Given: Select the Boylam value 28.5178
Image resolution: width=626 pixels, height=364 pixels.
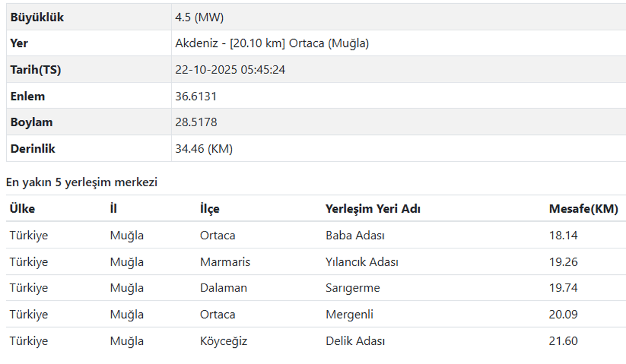Looking at the screenshot, I should pos(196,123).
